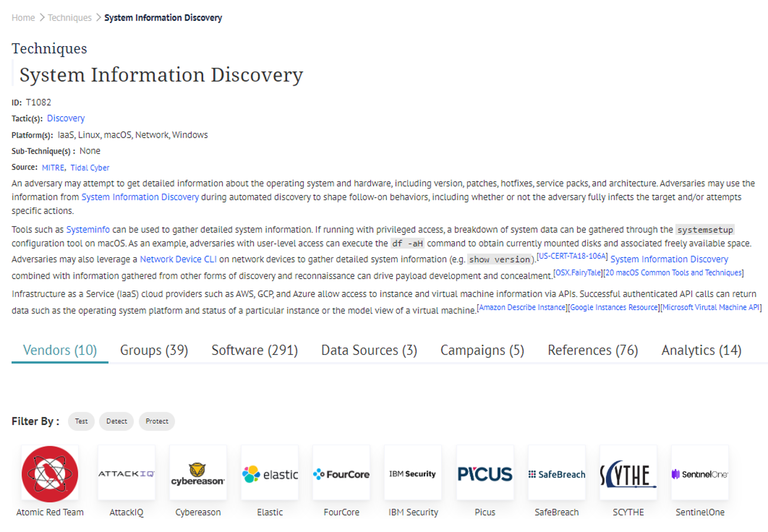Click the df -aH code snippet

click(408, 243)
